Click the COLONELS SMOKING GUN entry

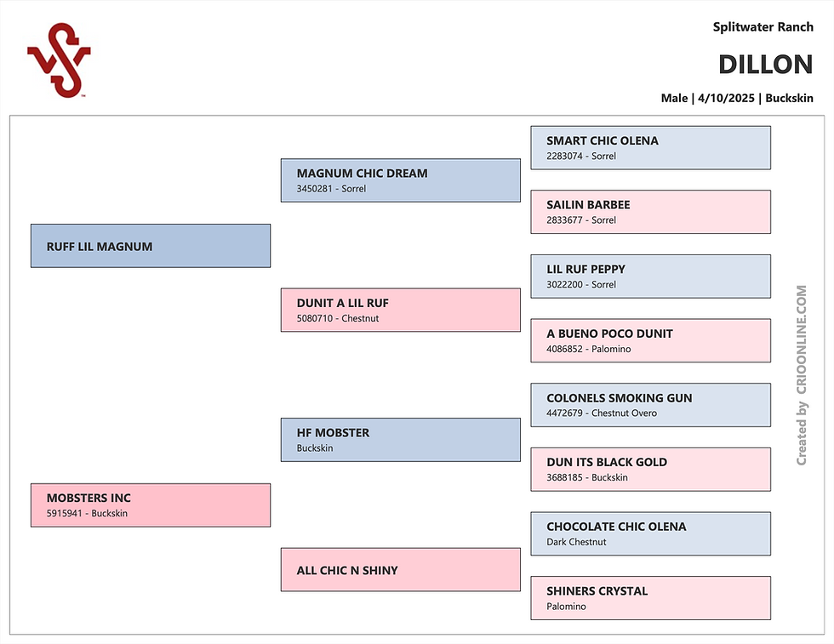(x=650, y=405)
